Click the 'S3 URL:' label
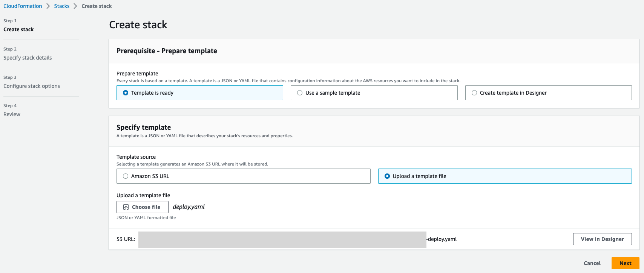Screen dimensions: 644x273 126,239
